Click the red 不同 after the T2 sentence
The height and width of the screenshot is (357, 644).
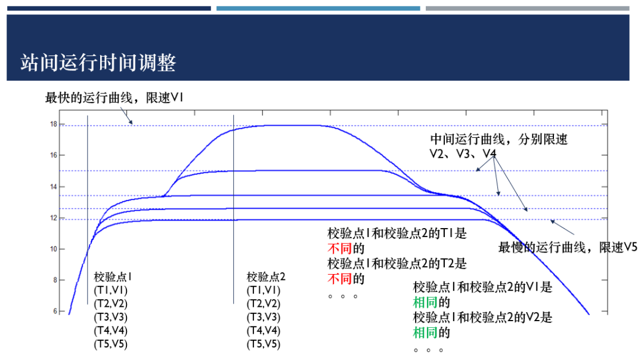[x=340, y=279]
